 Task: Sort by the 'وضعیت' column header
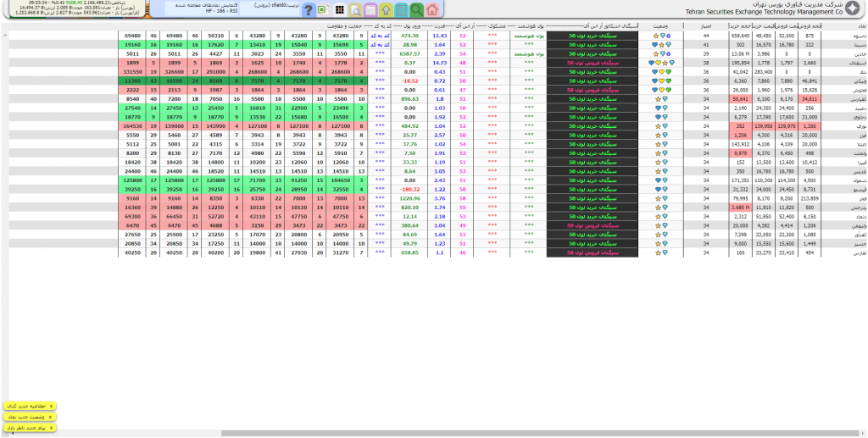tap(659, 27)
